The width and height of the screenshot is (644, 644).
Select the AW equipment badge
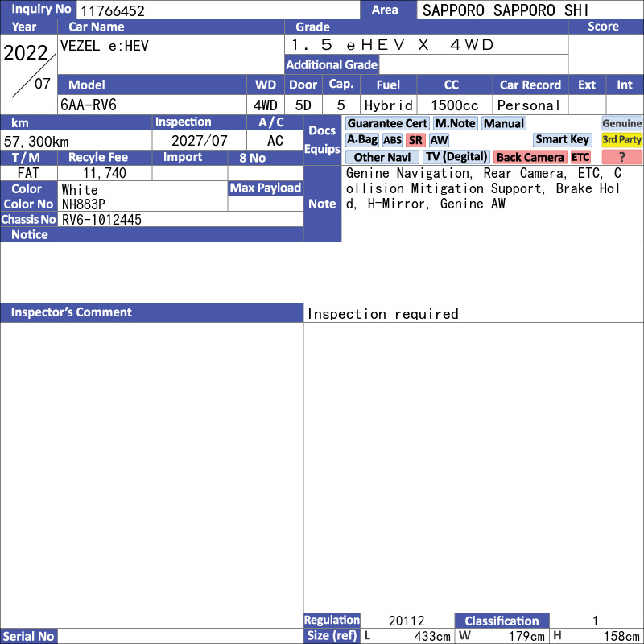(439, 140)
